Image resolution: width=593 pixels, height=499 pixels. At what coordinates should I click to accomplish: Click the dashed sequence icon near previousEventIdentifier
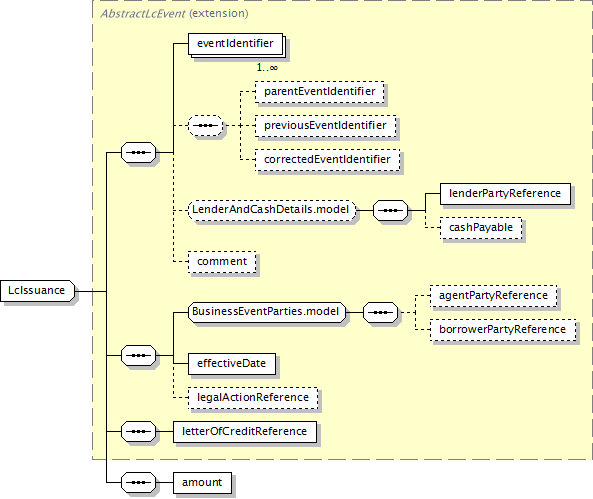[205, 126]
